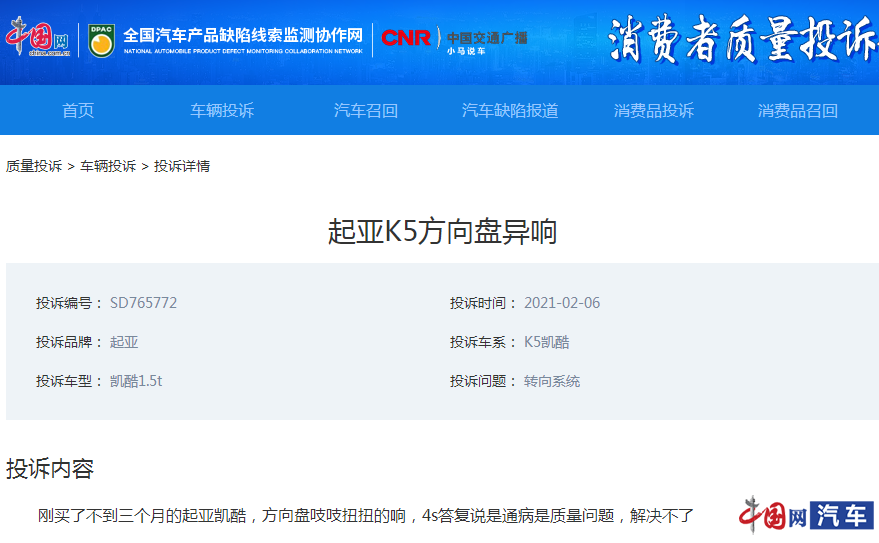Open the 汽车缺陷报道 navigation tab
The width and height of the screenshot is (879, 543).
(x=510, y=110)
